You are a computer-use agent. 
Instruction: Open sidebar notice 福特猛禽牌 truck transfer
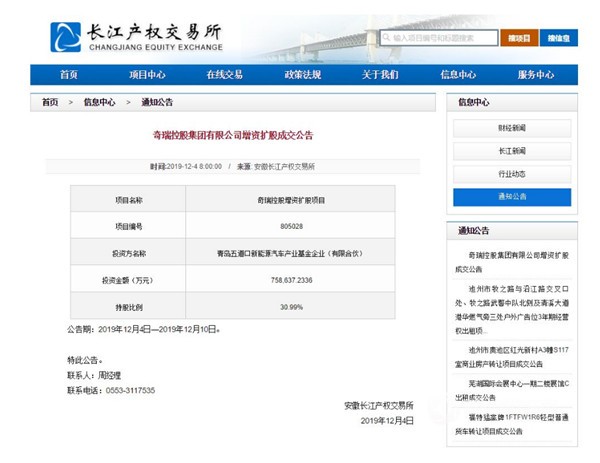point(512,424)
